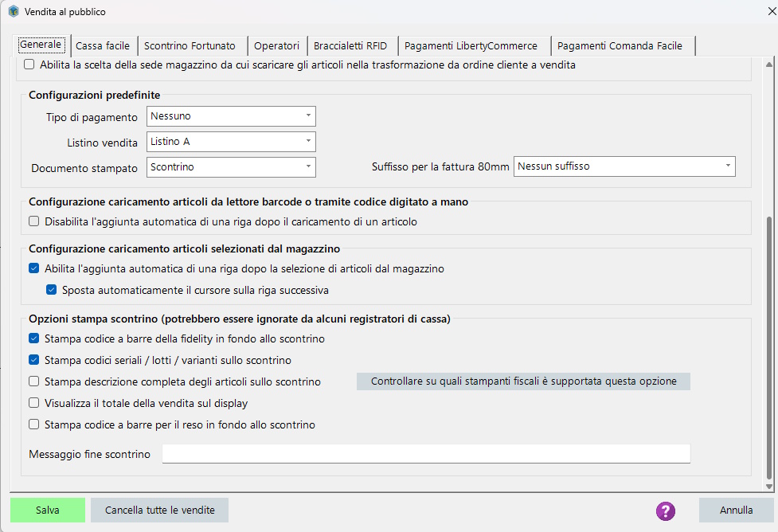Disable fidelity barcode printing checkbox
Screen dimensions: 778x532
33,338
